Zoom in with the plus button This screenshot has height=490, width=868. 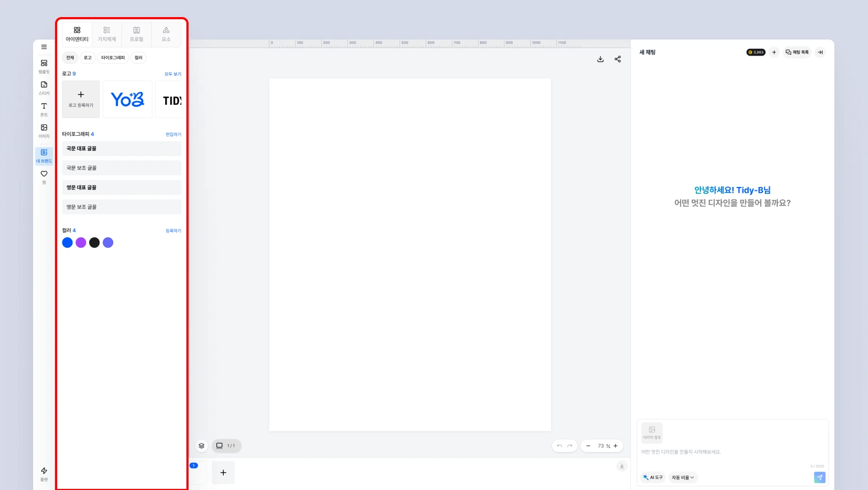(615, 446)
